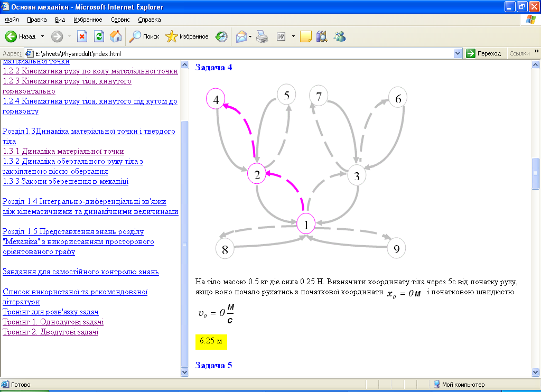Screen dimensions: 541x392
Task: Expand the Ссылки links chevron
Action: pyautogui.click(x=537, y=51)
